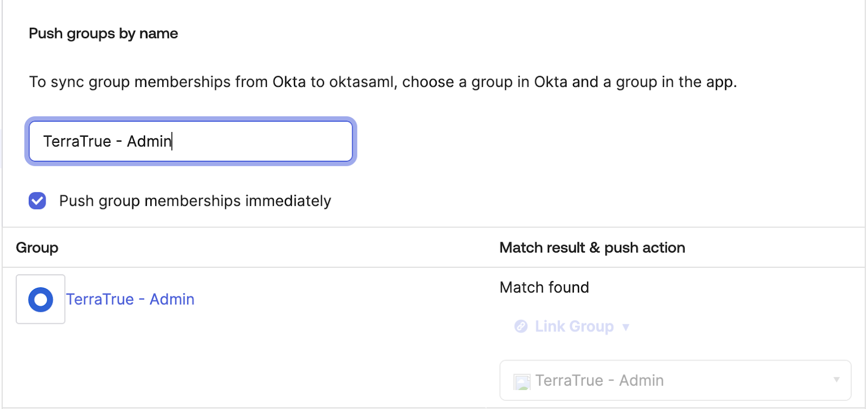Open the TerraTrue - Admin app group selector
The width and height of the screenshot is (868, 409).
[x=675, y=380]
